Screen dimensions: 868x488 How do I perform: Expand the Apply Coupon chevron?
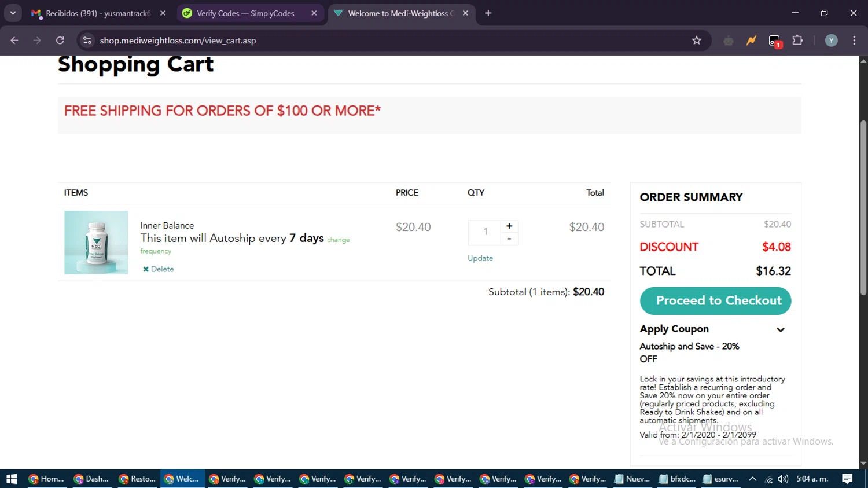[x=781, y=329]
